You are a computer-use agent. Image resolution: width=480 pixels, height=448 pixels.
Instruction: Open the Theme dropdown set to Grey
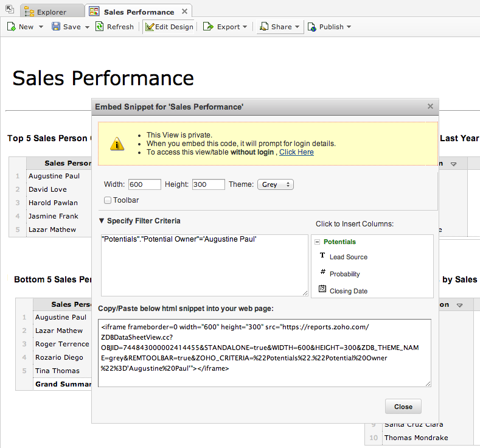click(x=275, y=184)
